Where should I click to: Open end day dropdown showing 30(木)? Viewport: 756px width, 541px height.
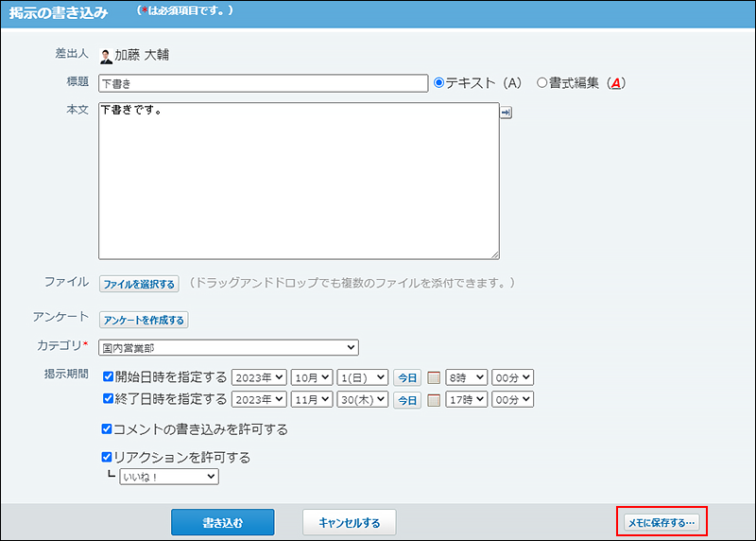[363, 399]
